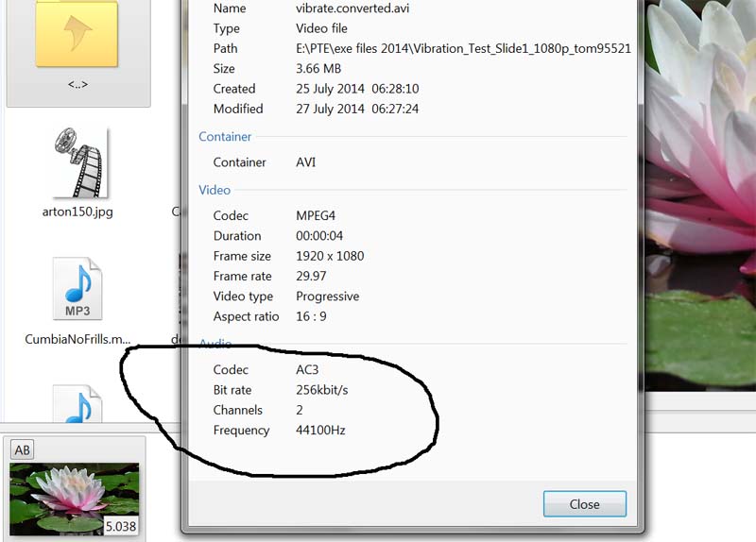The width and height of the screenshot is (756, 542).
Task: Click the 3.66 MB size value
Action: [x=320, y=69]
